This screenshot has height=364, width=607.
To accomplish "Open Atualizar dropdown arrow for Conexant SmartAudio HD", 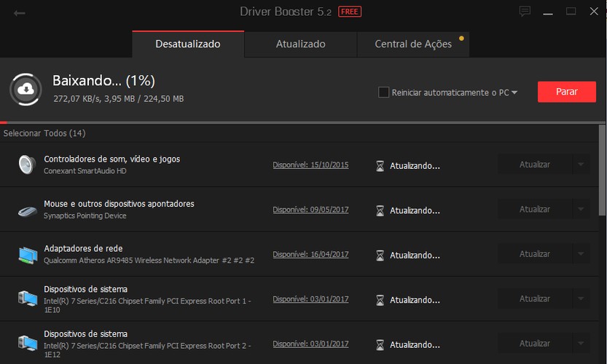I will click(581, 165).
